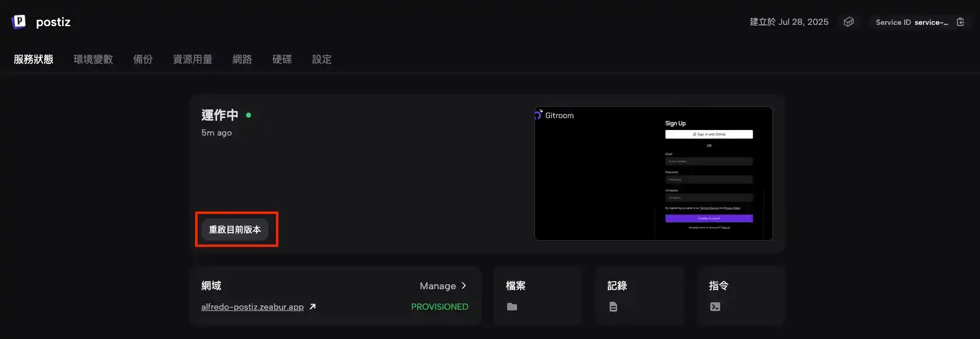Click the postiz service name
The width and height of the screenshot is (980, 339).
tap(53, 22)
